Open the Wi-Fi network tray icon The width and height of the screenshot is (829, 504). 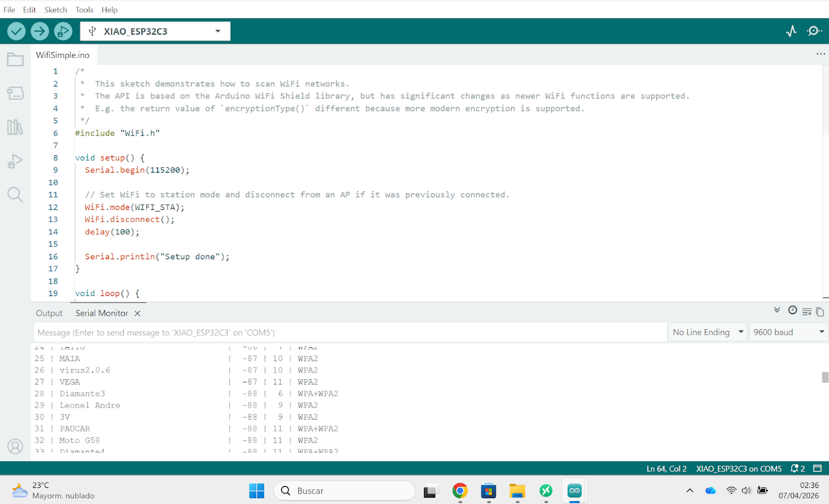tap(731, 491)
